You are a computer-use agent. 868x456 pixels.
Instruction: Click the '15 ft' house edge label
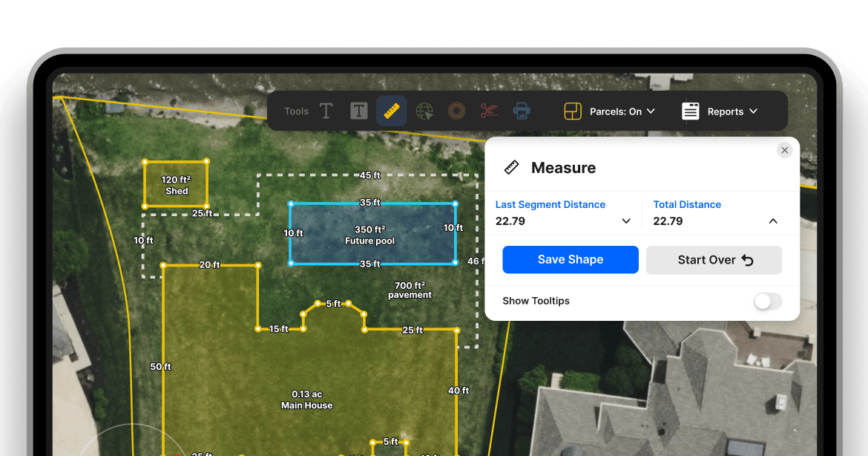(278, 328)
